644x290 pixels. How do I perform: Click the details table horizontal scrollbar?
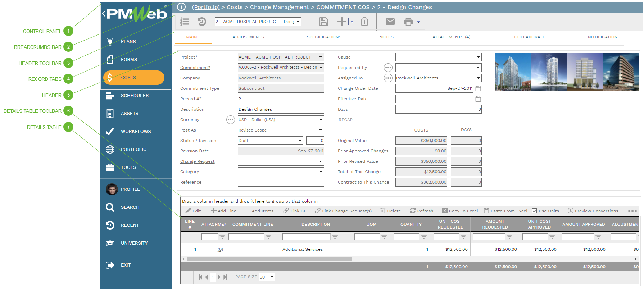tap(269, 259)
